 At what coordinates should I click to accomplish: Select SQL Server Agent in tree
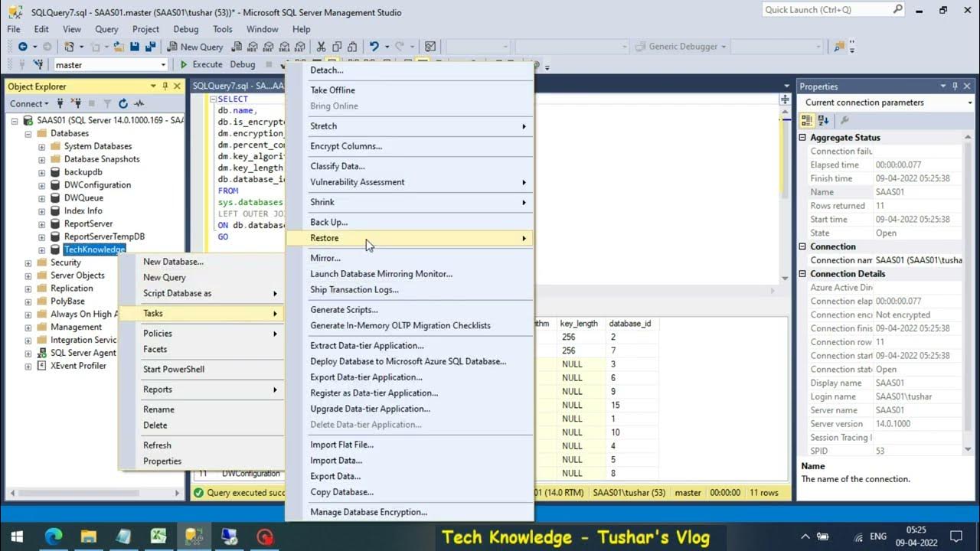coord(83,353)
